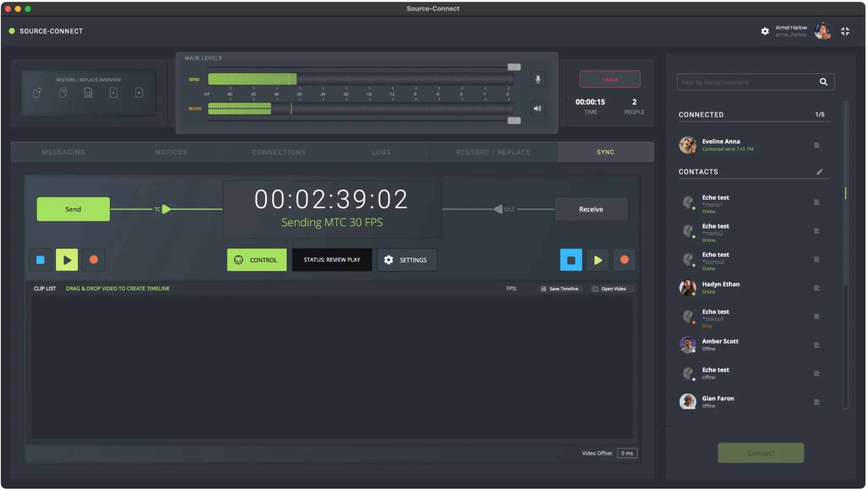Click the Receive level slider handle
This screenshot has width=868, height=490.
[514, 120]
